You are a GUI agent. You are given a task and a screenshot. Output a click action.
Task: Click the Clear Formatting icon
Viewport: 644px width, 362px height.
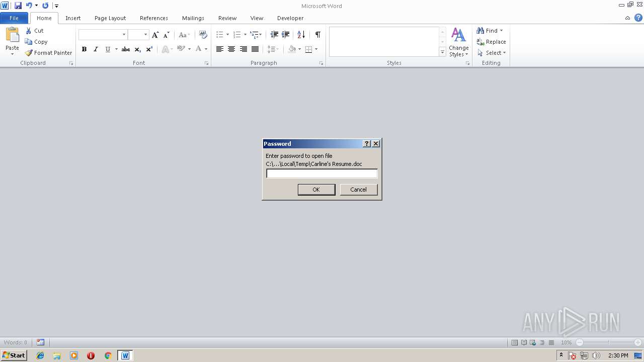[x=203, y=35]
